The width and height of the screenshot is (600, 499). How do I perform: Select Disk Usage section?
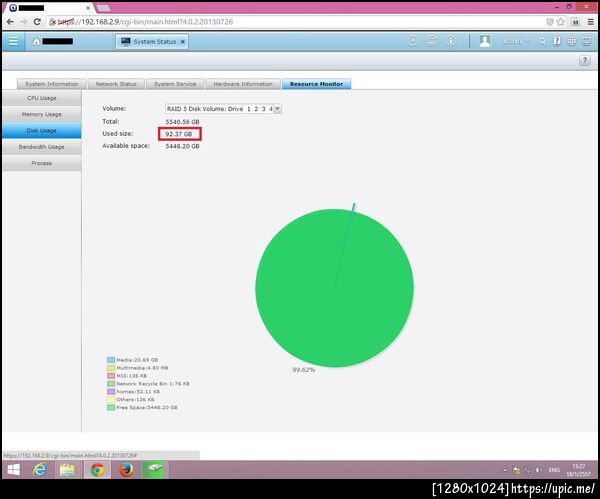click(42, 130)
